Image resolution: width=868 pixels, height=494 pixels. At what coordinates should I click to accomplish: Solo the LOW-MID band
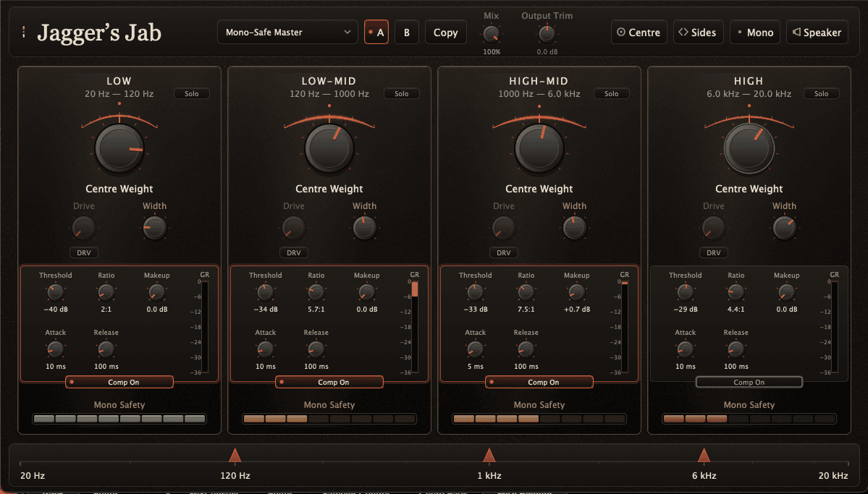(401, 93)
